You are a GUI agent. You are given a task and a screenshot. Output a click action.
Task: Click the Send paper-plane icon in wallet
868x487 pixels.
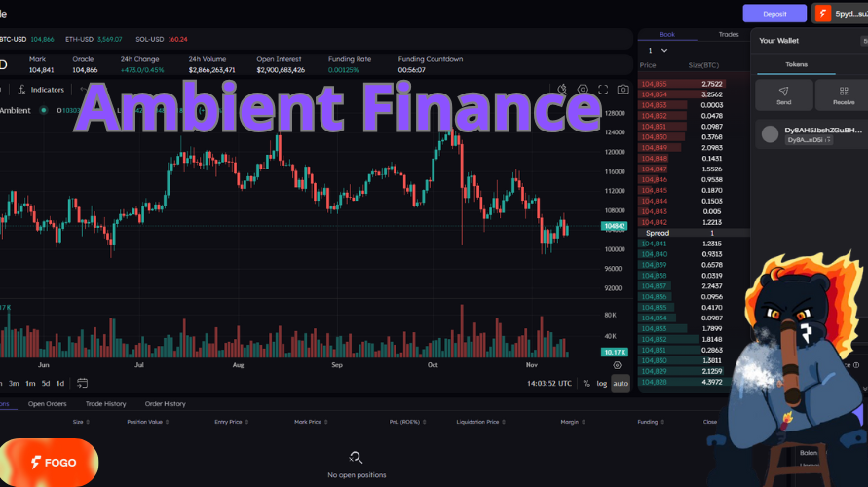tap(784, 94)
